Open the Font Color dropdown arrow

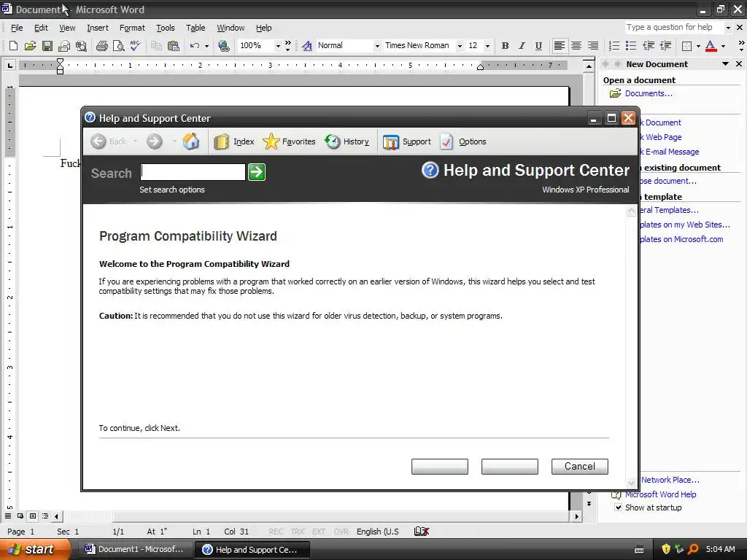pos(723,46)
